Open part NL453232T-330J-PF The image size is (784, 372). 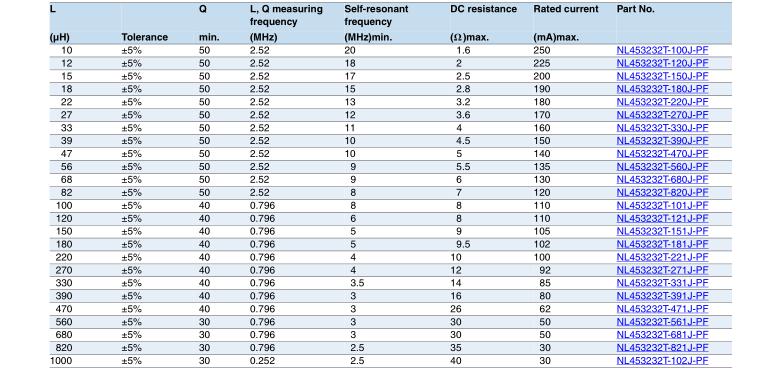coord(662,128)
